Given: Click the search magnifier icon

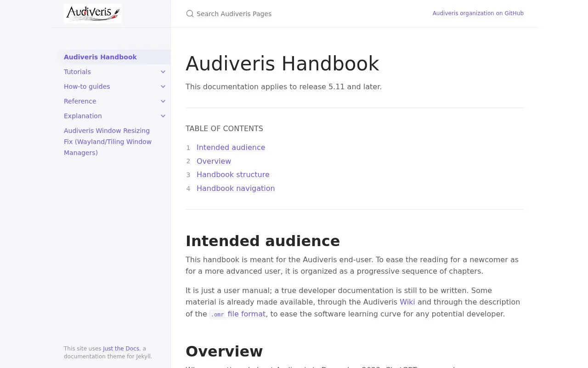Looking at the screenshot, I should point(190,14).
